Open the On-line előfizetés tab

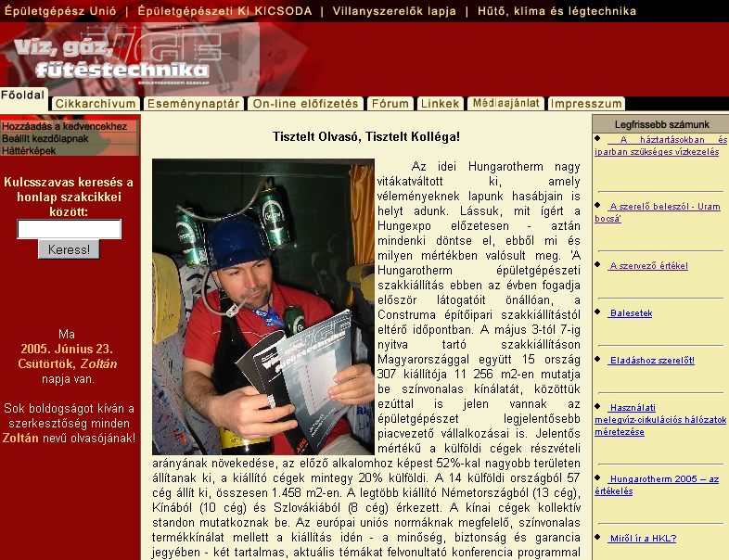coord(305,103)
